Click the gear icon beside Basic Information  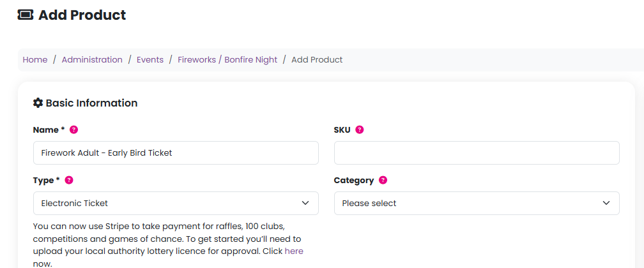(x=38, y=103)
